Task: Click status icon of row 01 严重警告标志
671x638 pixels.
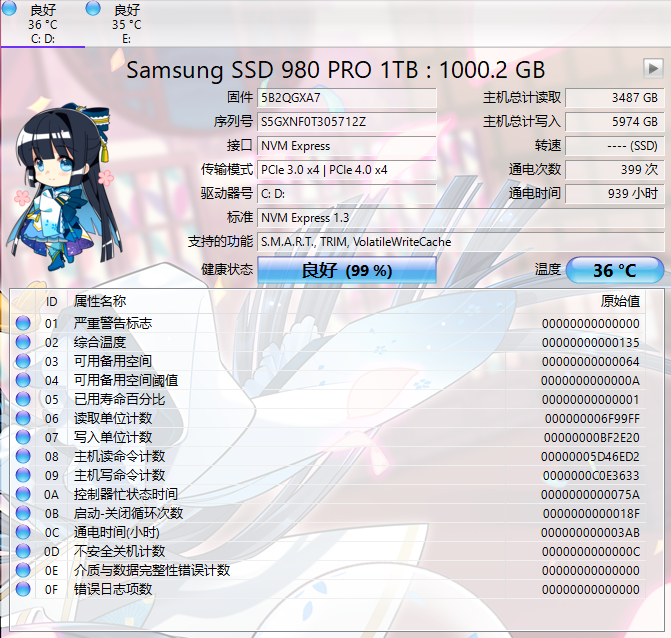Action: click(x=23, y=323)
